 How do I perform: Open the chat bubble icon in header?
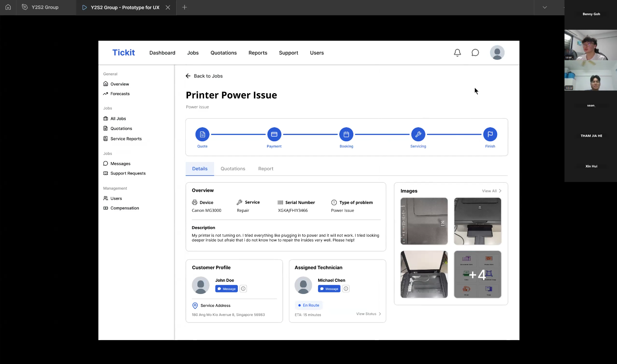pyautogui.click(x=475, y=53)
